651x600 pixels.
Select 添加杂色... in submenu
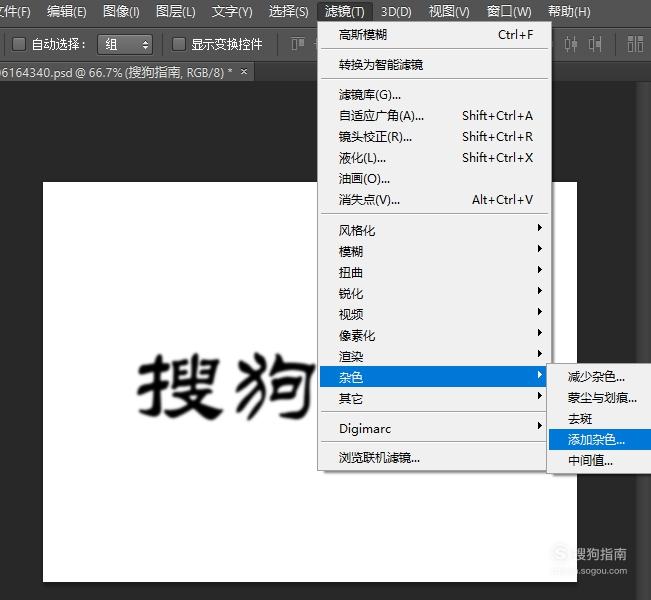point(600,439)
